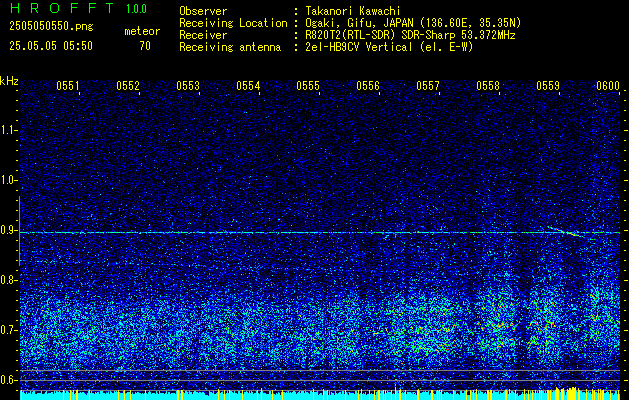Click the 0.9 kHz frequency label
Screen dimensions: 629x400
[8, 230]
